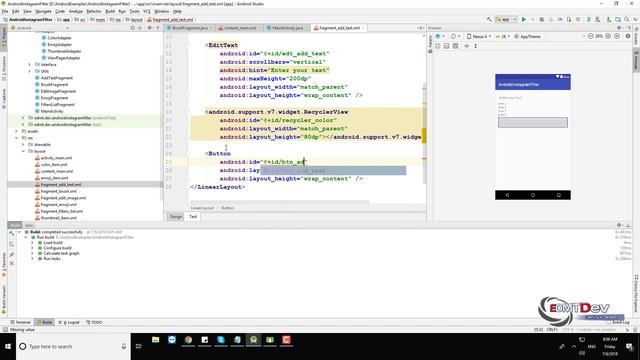The image size is (640, 360).
Task: Open the Logcat tool window
Action: [69, 322]
